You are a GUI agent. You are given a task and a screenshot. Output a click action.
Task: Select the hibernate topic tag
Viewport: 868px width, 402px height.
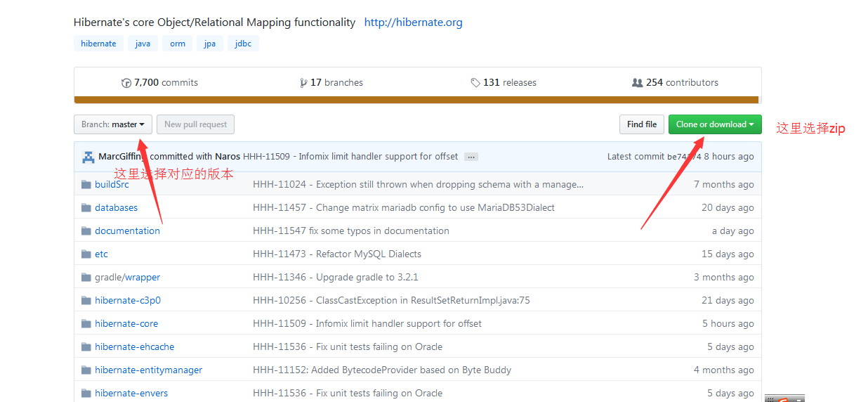(98, 44)
